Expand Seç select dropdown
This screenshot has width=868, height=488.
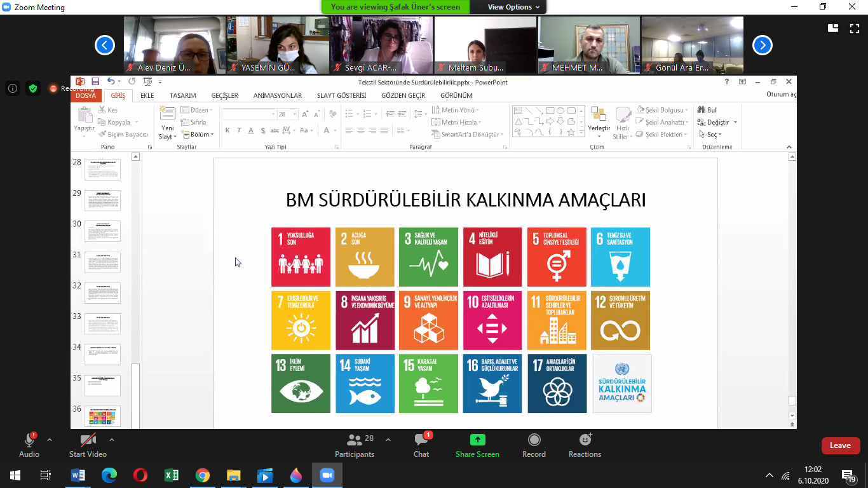pos(710,134)
